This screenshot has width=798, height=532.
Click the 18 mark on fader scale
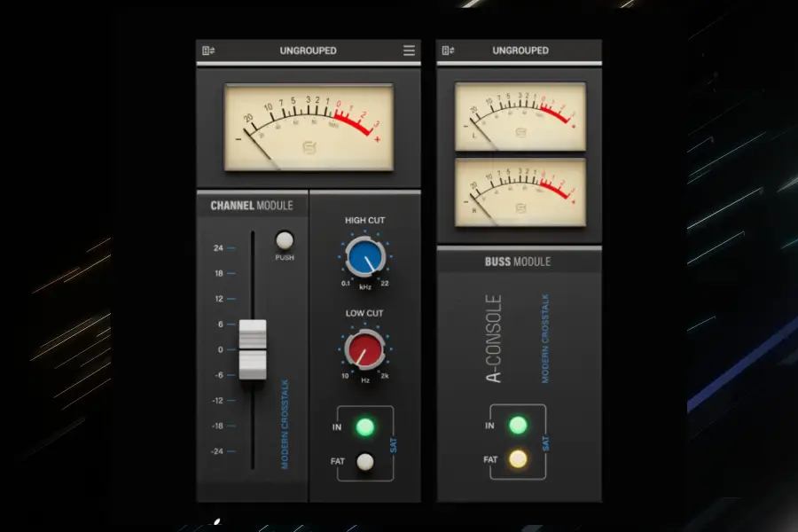tap(219, 273)
